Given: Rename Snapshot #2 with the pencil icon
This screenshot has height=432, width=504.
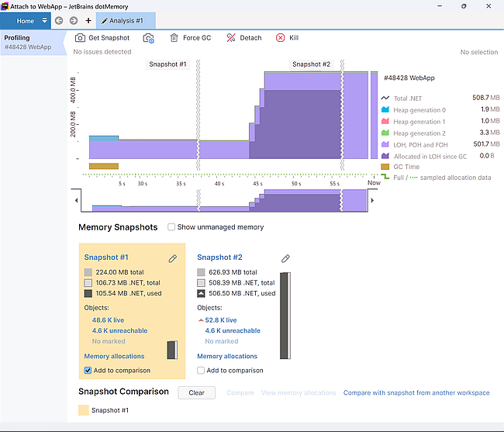Looking at the screenshot, I should pyautogui.click(x=285, y=258).
